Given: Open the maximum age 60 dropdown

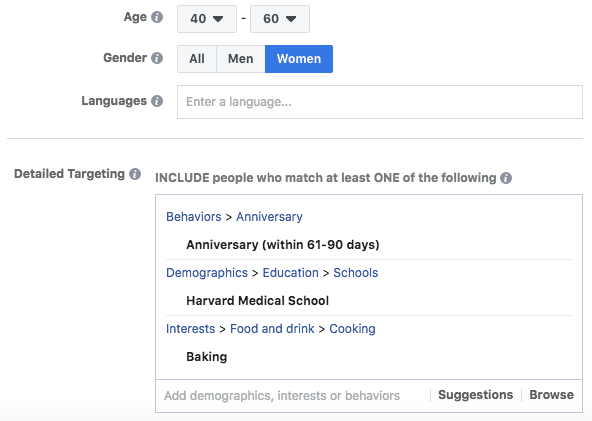Looking at the screenshot, I should pyautogui.click(x=280, y=19).
